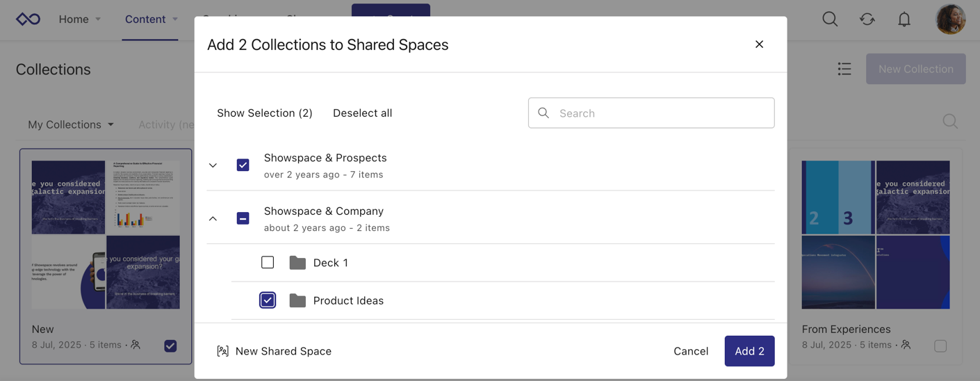Click 'Product Ideas' label
The width and height of the screenshot is (980, 381).
(x=348, y=300)
